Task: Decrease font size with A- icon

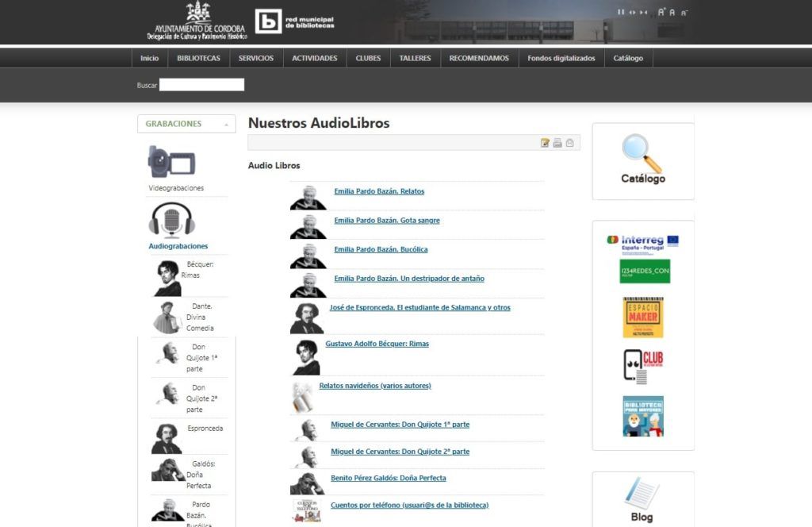Action: 684,13
